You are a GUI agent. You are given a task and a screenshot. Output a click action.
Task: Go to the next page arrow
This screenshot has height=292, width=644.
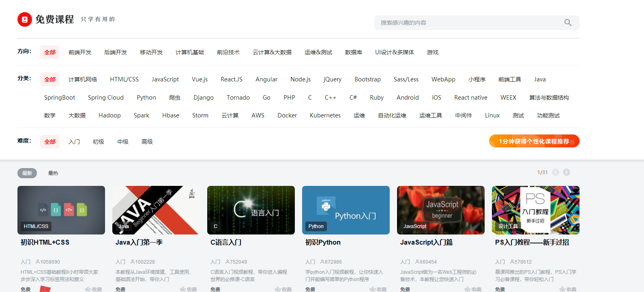(x=567, y=172)
